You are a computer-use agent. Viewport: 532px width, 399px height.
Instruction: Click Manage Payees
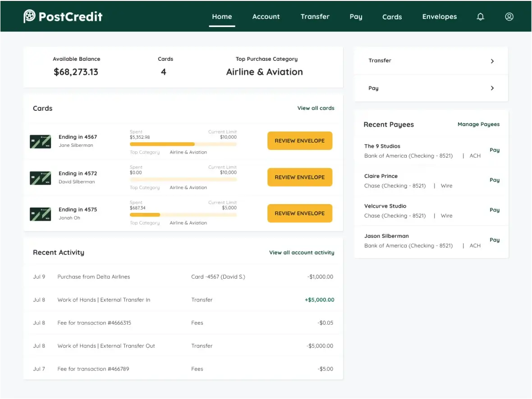(x=478, y=124)
